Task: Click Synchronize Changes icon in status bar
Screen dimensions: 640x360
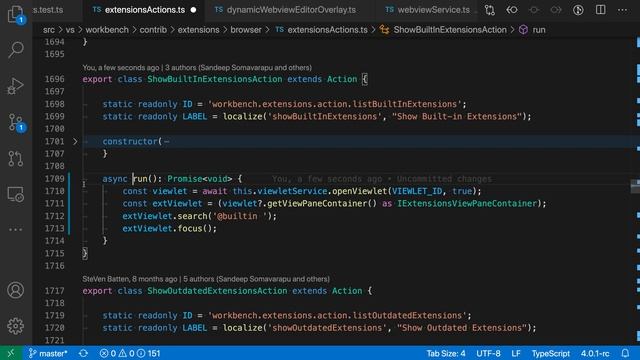Action: click(83, 353)
